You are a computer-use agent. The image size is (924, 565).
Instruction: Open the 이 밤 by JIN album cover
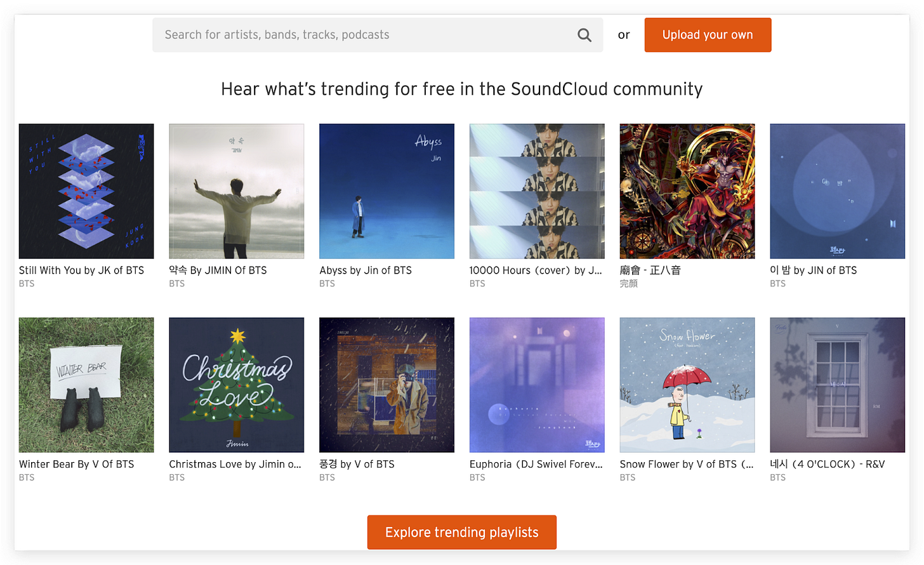pyautogui.click(x=838, y=191)
